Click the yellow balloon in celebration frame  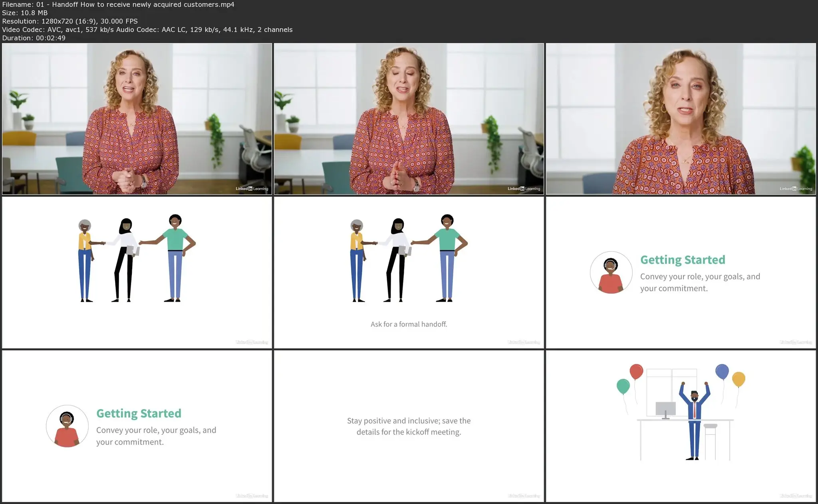[739, 379]
